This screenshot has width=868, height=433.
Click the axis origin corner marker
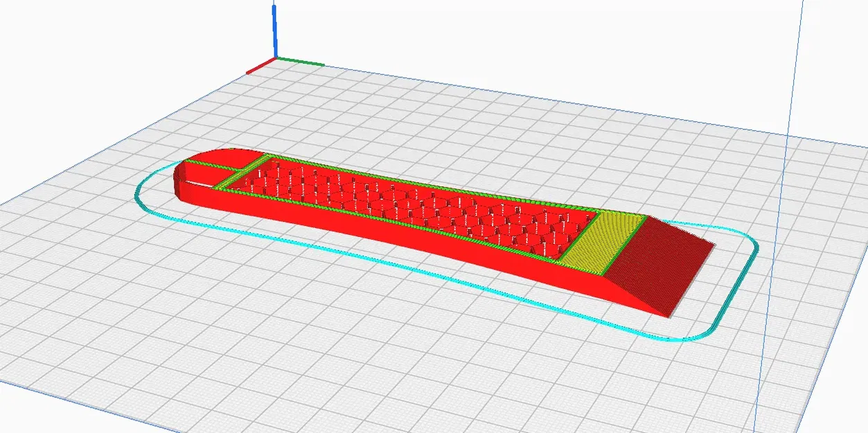click(x=275, y=57)
